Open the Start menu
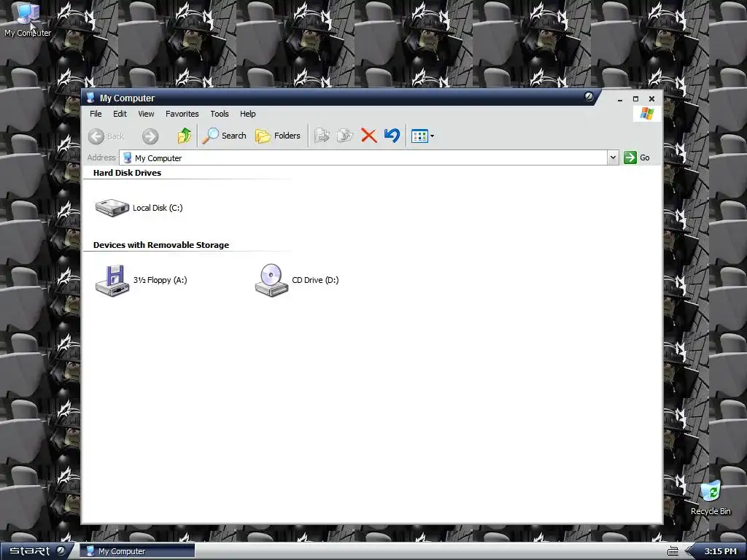Screen dimensions: 747x560 [37, 551]
